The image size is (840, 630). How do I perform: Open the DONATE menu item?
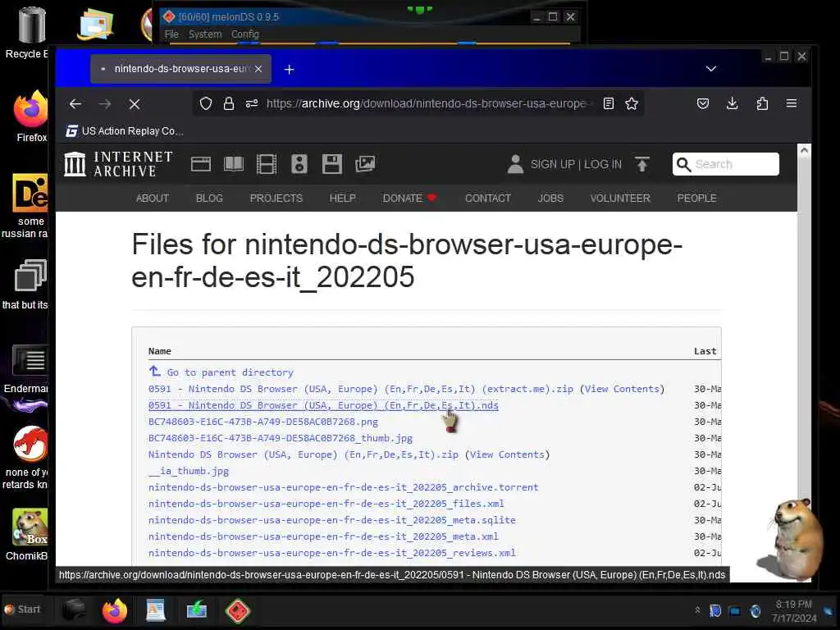[x=409, y=199]
